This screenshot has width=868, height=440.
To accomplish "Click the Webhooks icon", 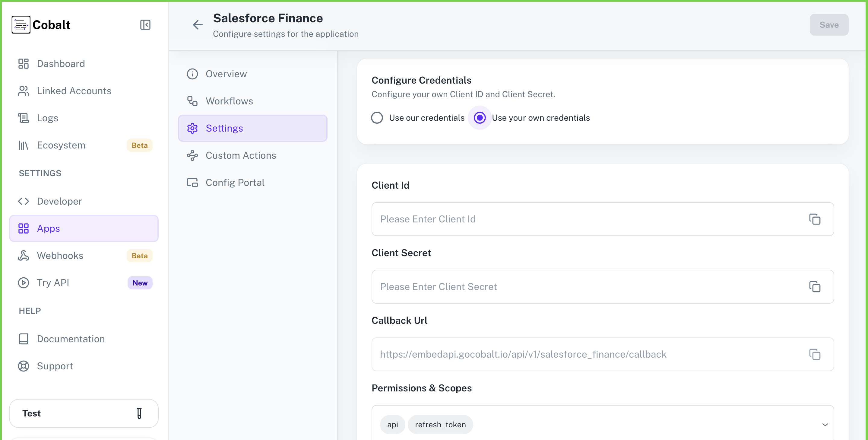I will point(23,255).
